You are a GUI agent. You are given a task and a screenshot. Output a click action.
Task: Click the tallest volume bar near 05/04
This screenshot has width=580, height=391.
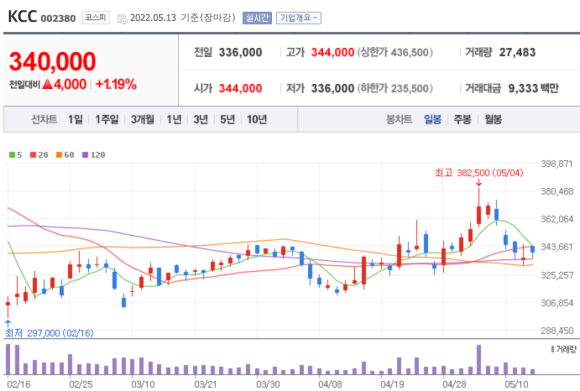(x=479, y=360)
